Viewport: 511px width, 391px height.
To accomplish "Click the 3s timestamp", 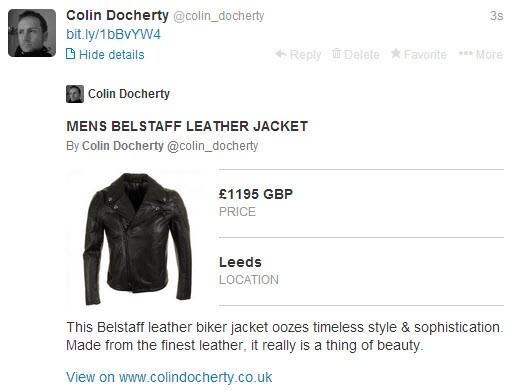I will point(496,16).
